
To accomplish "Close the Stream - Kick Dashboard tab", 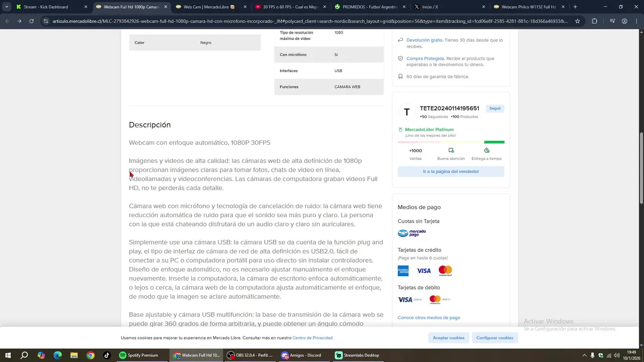I will 86,7.
